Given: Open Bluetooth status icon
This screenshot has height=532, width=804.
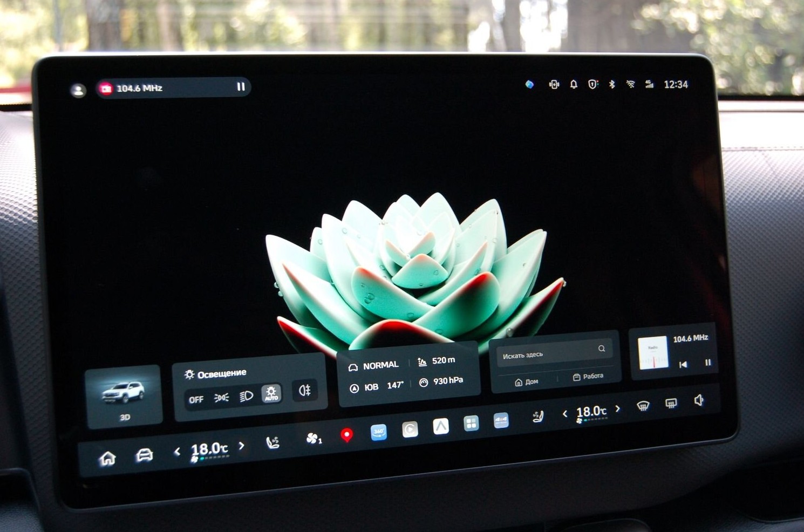Looking at the screenshot, I should click(612, 84).
